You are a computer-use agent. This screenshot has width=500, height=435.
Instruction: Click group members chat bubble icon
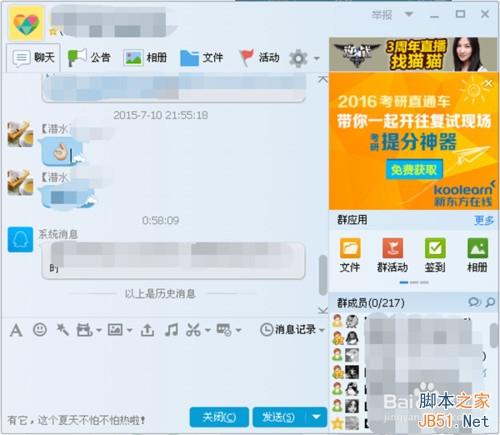(x=474, y=303)
